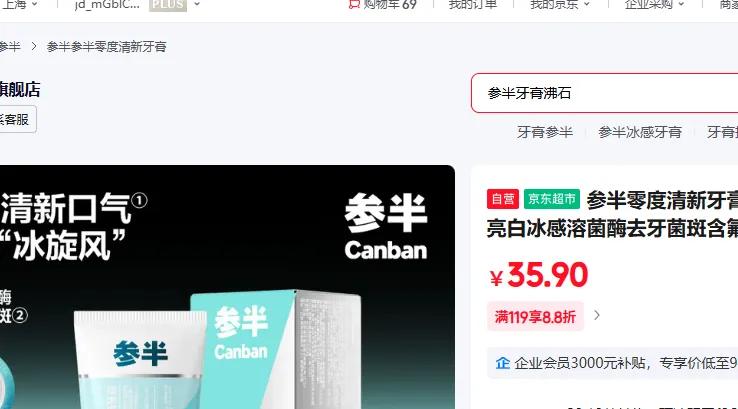Open the shopping cart icon

[x=354, y=4]
